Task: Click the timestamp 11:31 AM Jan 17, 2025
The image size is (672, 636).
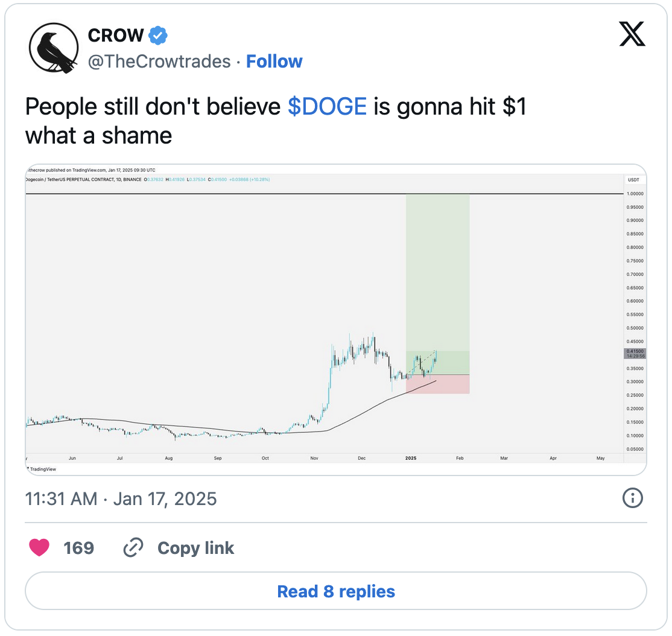Action: 121,498
